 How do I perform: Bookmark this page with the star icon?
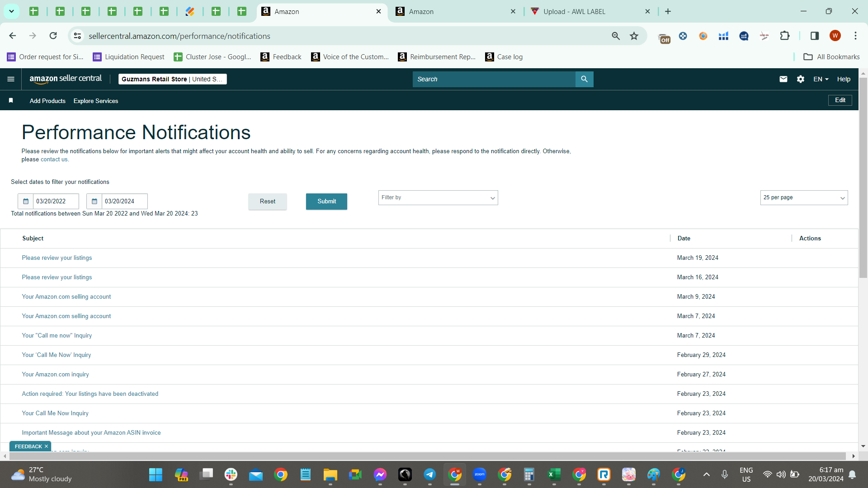(x=634, y=36)
